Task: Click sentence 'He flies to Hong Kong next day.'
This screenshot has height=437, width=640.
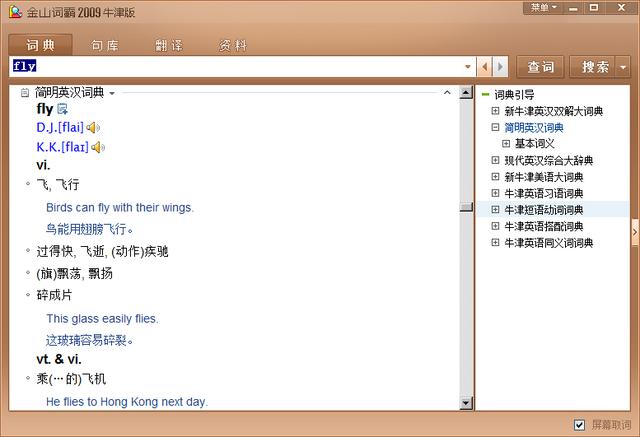Action: click(127, 402)
